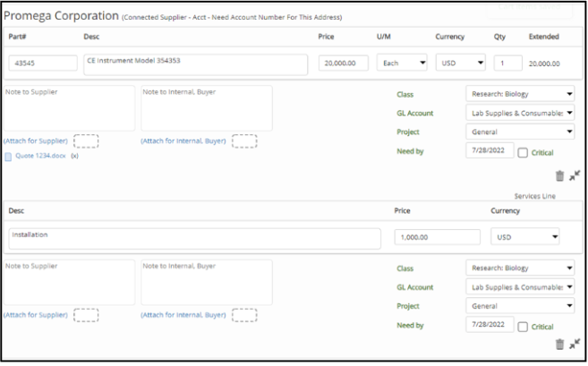The image size is (588, 366).
Task: Edit the Installation description field
Action: pos(194,239)
